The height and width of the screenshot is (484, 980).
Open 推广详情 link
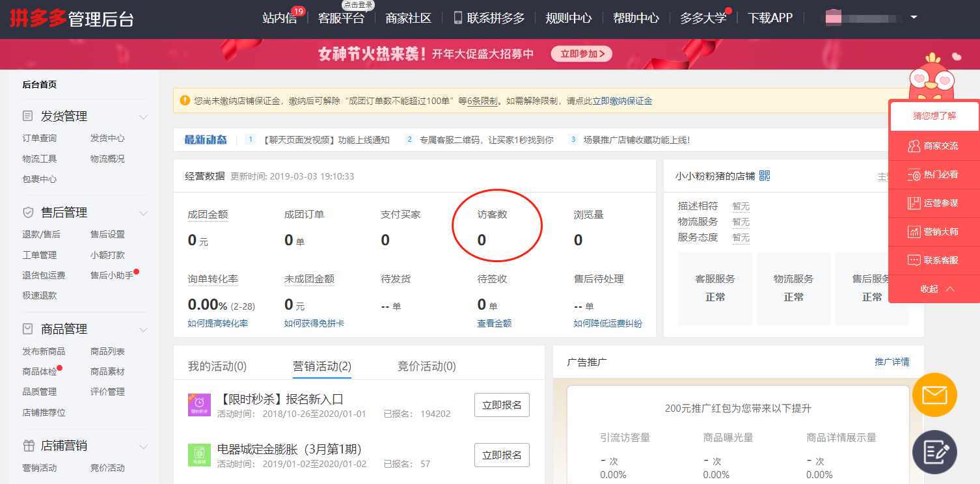(x=892, y=362)
